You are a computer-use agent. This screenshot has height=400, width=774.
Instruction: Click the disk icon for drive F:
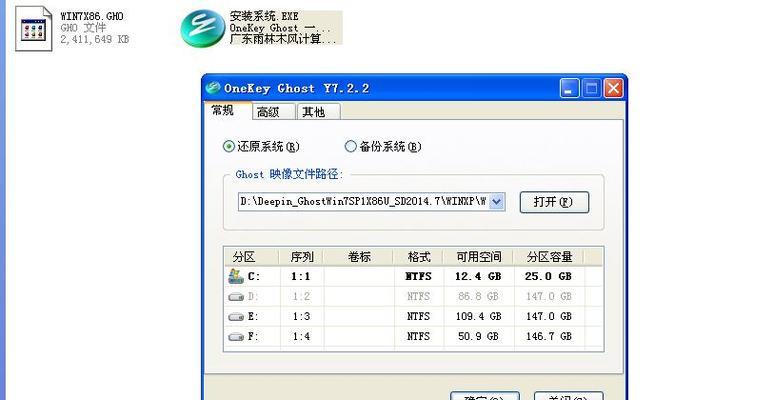pyautogui.click(x=236, y=337)
